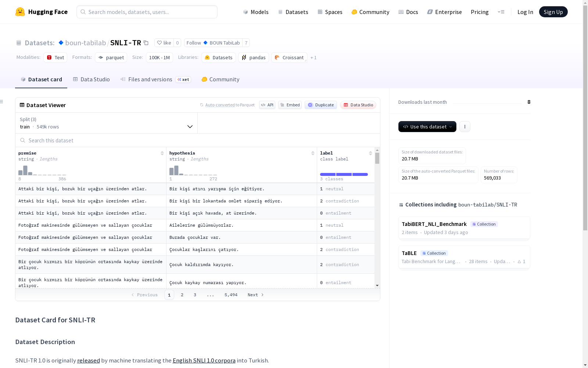588x368 pixels.
Task: Follow BOUN TabiLab organization
Action: [213, 43]
